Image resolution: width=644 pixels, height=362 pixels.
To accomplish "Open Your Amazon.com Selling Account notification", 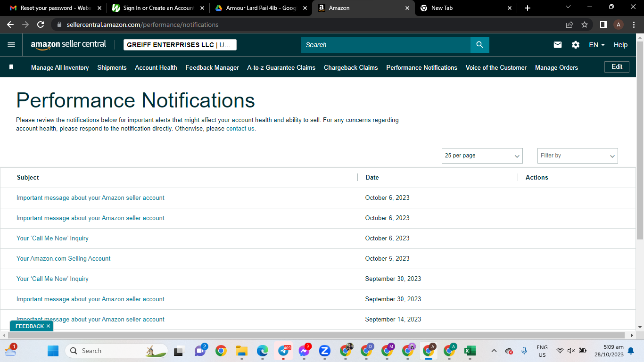I will (64, 258).
